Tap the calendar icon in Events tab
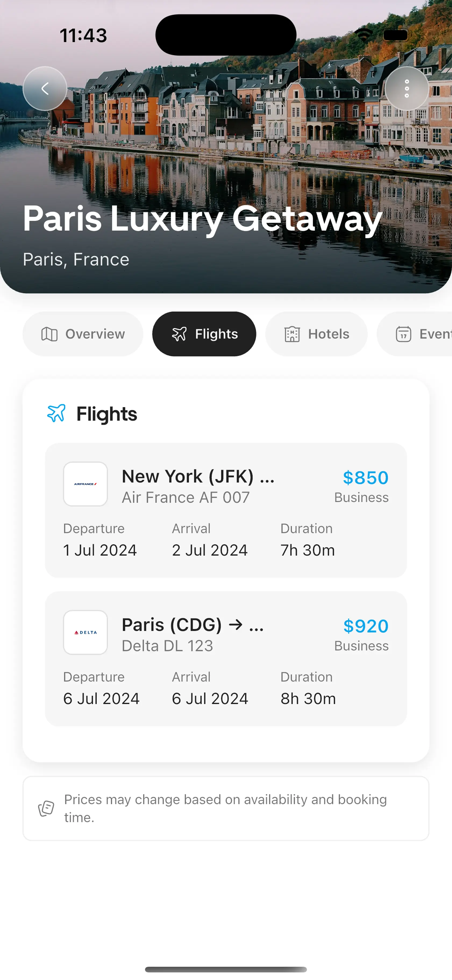452x980 pixels. click(403, 334)
